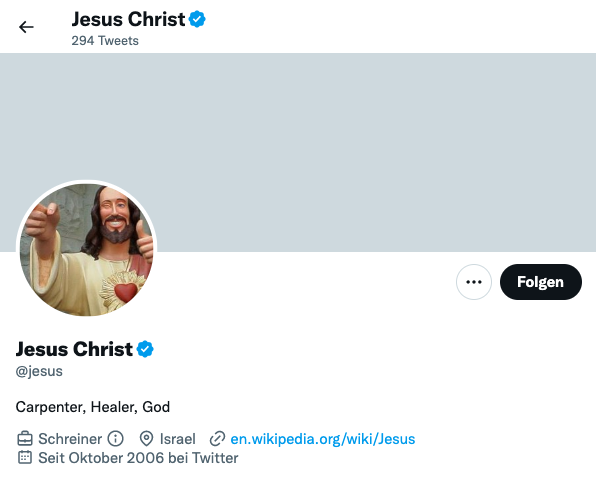
Task: Click the calendar joined-date icon
Action: click(25, 457)
